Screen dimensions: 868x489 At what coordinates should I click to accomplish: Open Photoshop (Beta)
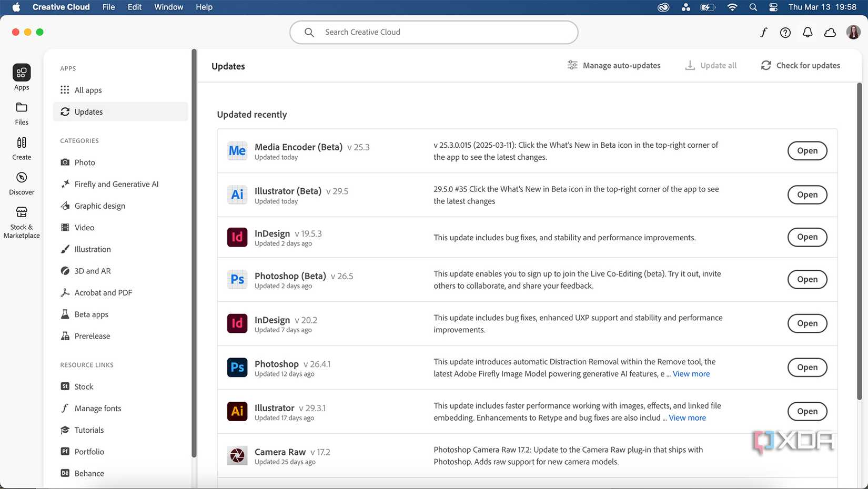click(x=807, y=279)
